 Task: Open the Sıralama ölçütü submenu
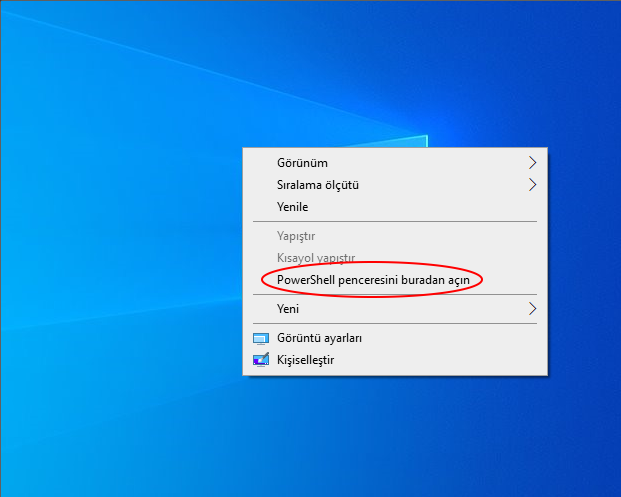(395, 185)
